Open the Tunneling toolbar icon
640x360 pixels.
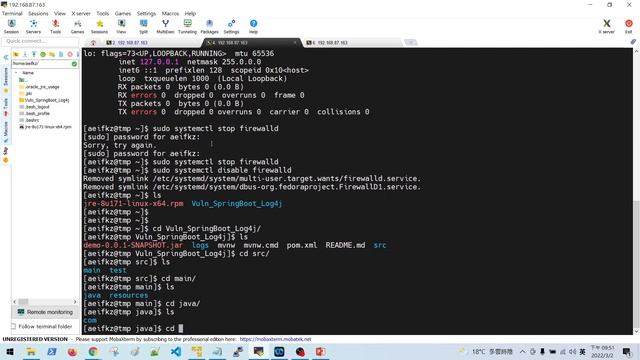pos(187,27)
